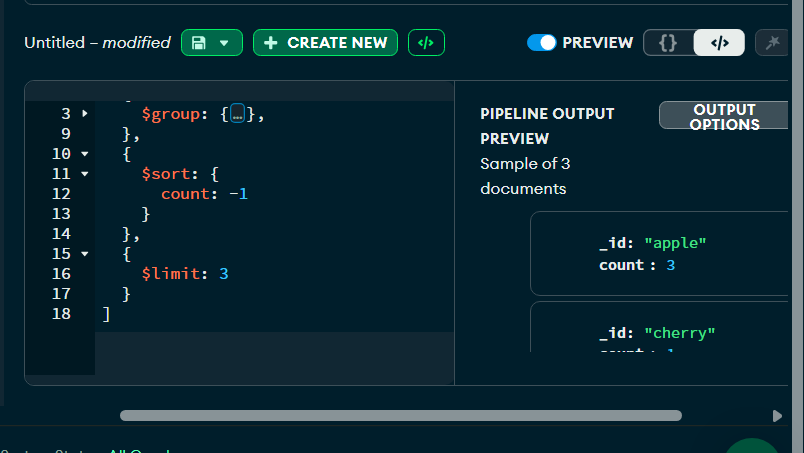Click the $sort operator text
The height and width of the screenshot is (453, 804).
coord(166,174)
